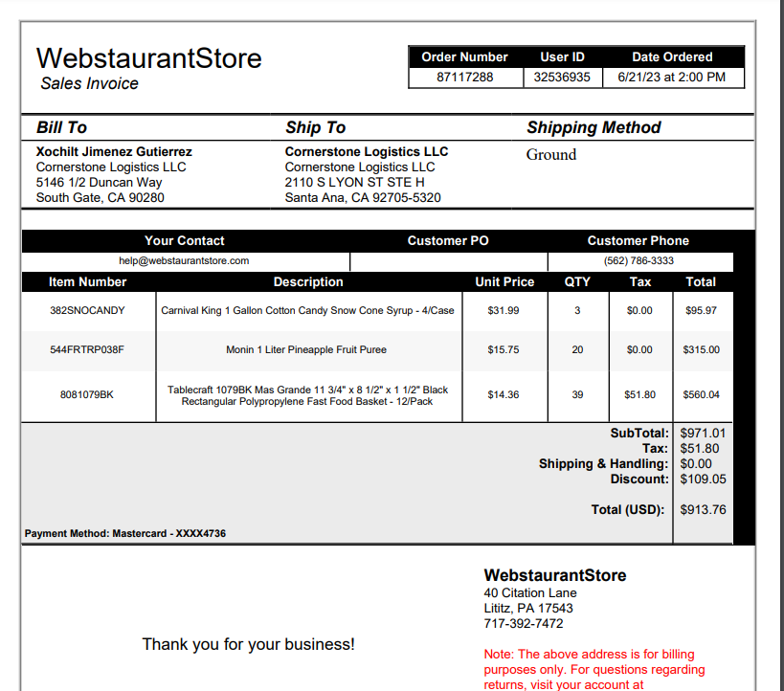Click 'Santa Ana, CA 92705-5320'
This screenshot has width=784, height=691.
click(x=363, y=197)
